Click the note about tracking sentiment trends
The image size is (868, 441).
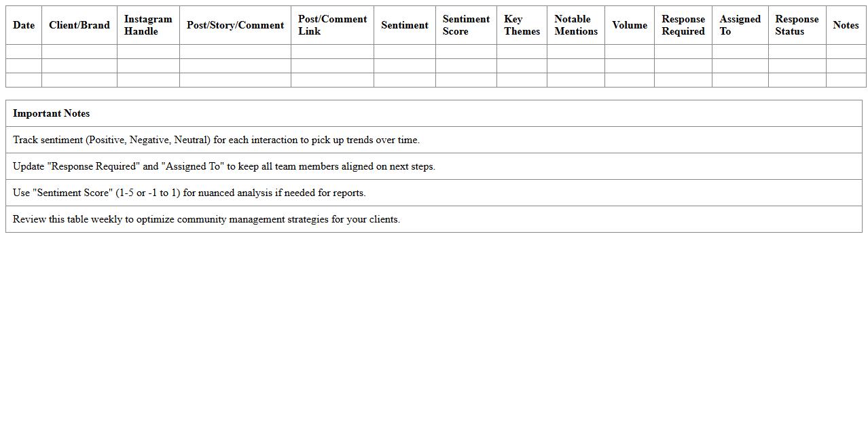pyautogui.click(x=216, y=140)
